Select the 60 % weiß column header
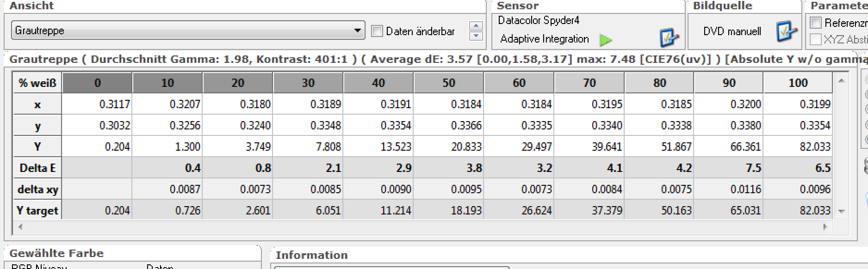The image size is (868, 269). pos(519,83)
